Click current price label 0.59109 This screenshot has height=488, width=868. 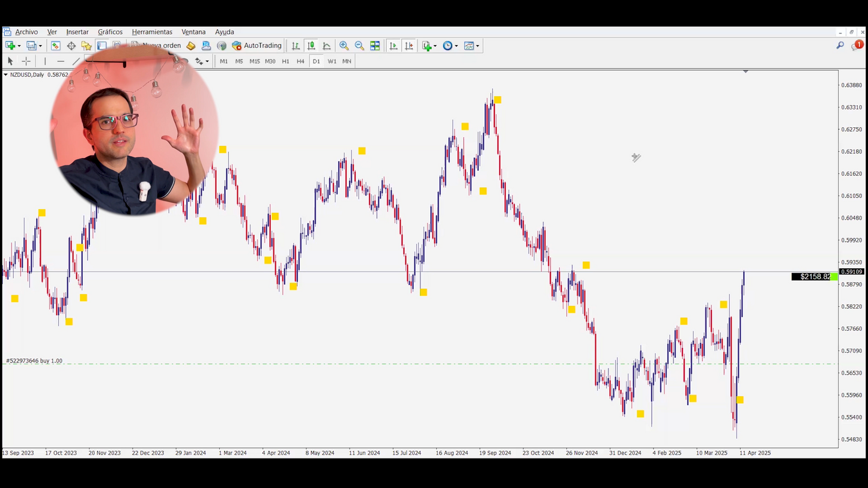click(x=851, y=272)
